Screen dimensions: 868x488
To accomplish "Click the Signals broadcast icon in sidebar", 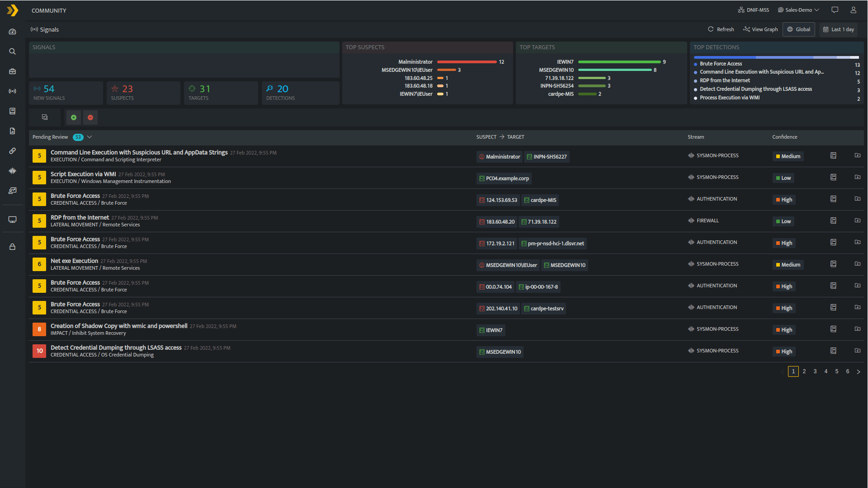I will (12, 91).
